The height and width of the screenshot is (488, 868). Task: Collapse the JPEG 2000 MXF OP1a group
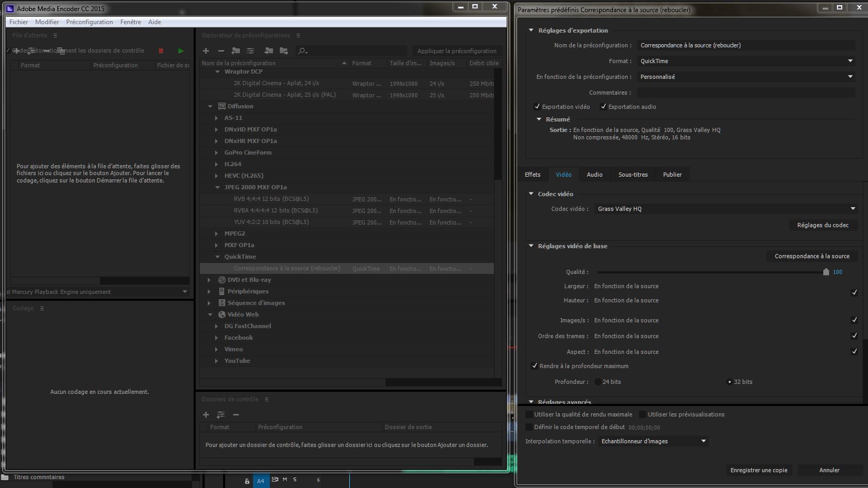pyautogui.click(x=217, y=187)
